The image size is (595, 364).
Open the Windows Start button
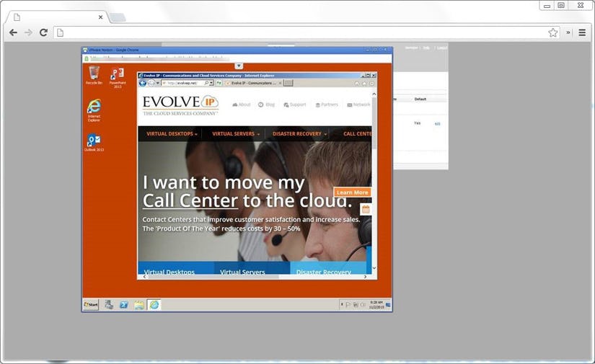[x=91, y=304]
